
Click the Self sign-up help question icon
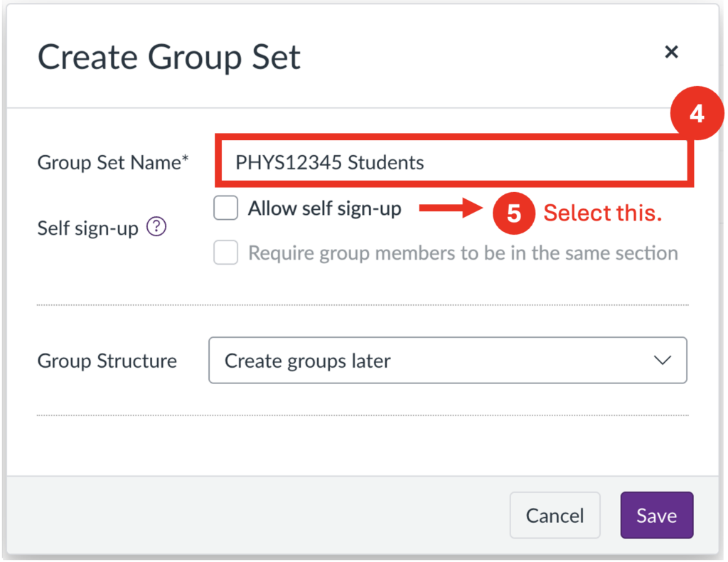156,227
